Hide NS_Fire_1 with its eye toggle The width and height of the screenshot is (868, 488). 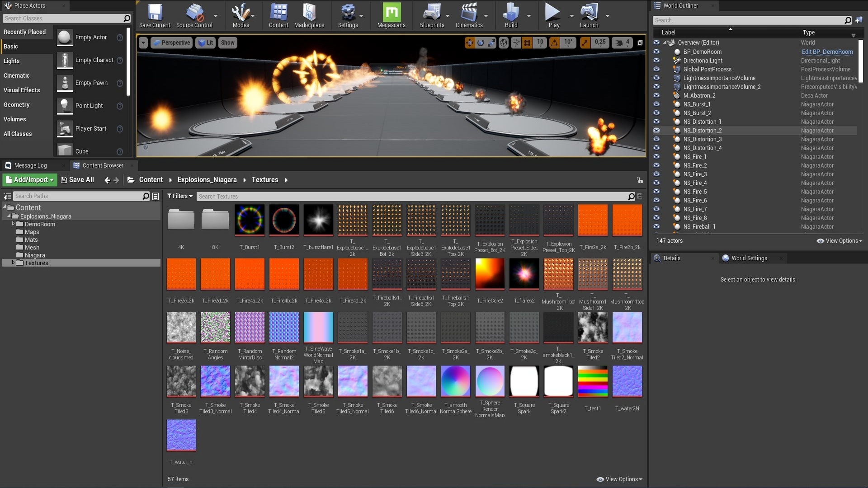pos(656,157)
